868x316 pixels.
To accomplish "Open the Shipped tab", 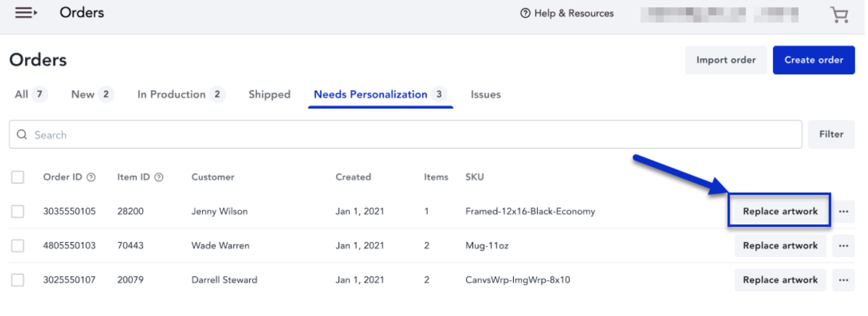I will click(269, 94).
